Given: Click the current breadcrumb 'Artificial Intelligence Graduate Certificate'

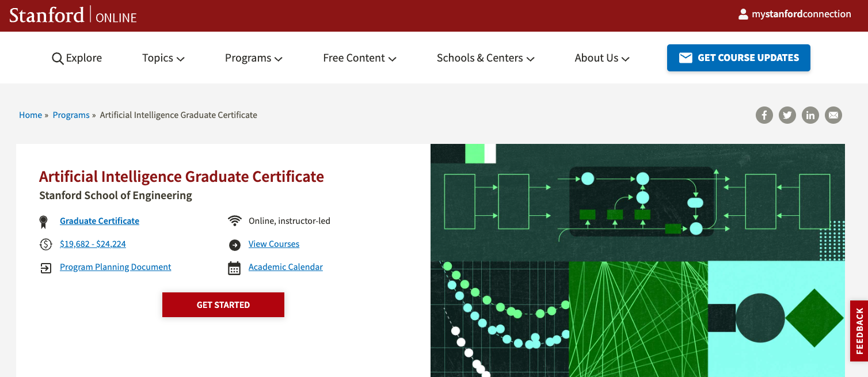Looking at the screenshot, I should [178, 115].
